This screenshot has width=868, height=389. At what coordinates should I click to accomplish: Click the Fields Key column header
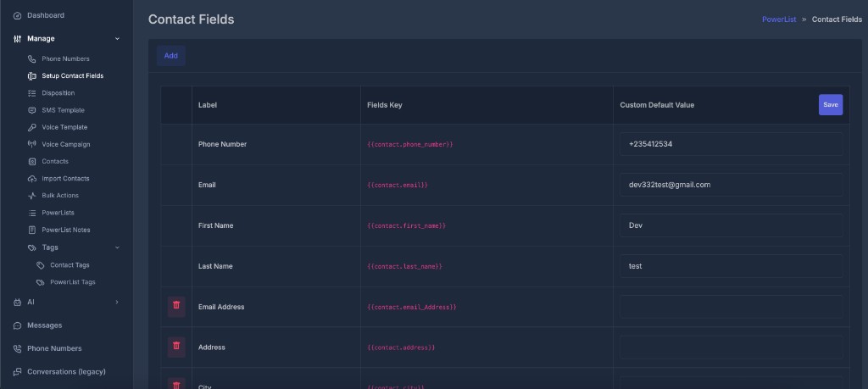coord(385,105)
